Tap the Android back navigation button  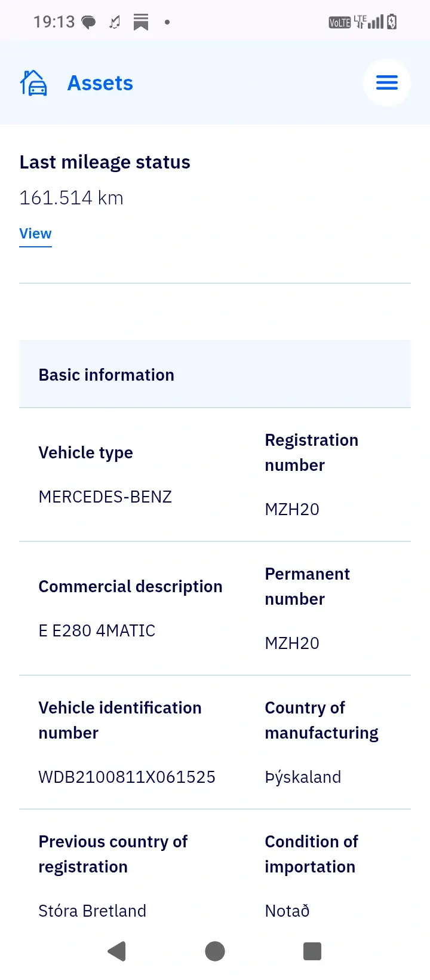coord(117,951)
